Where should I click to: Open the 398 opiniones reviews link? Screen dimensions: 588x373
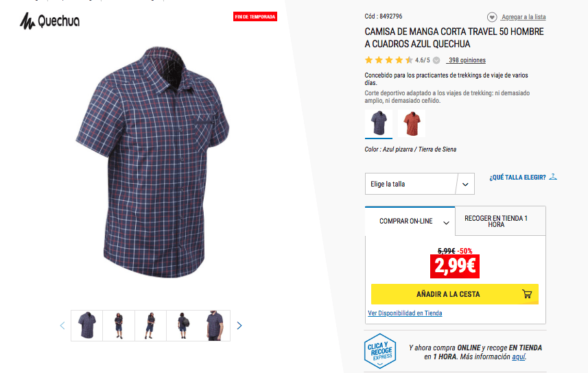(x=467, y=60)
